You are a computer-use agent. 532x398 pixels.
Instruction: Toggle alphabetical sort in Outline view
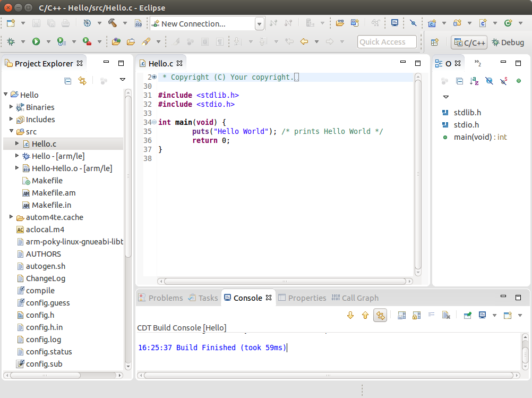click(474, 81)
